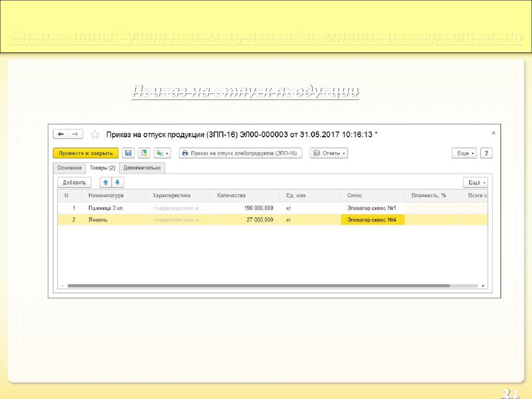
Task: Open the top Еще menu
Action: [464, 153]
